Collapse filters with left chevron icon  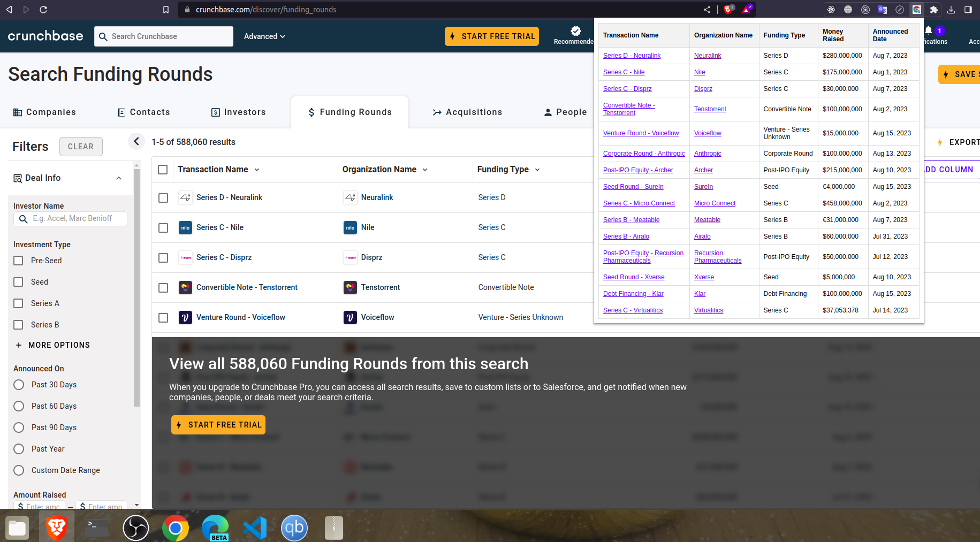pos(136,141)
